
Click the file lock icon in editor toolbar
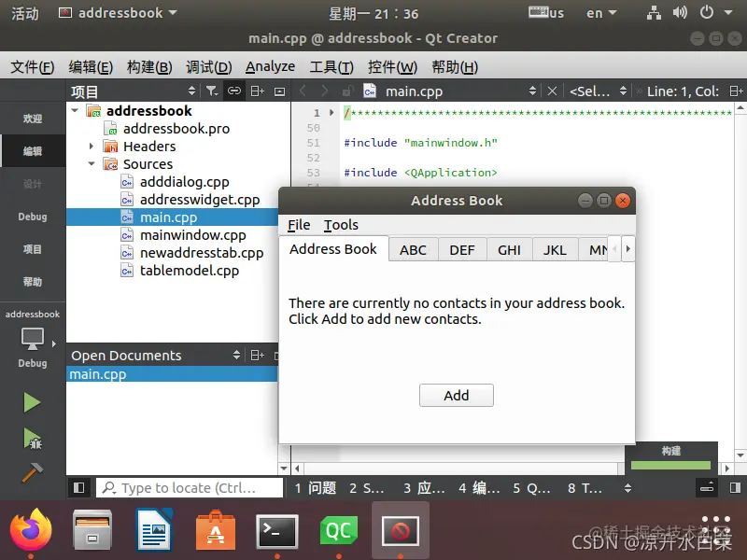click(x=347, y=91)
